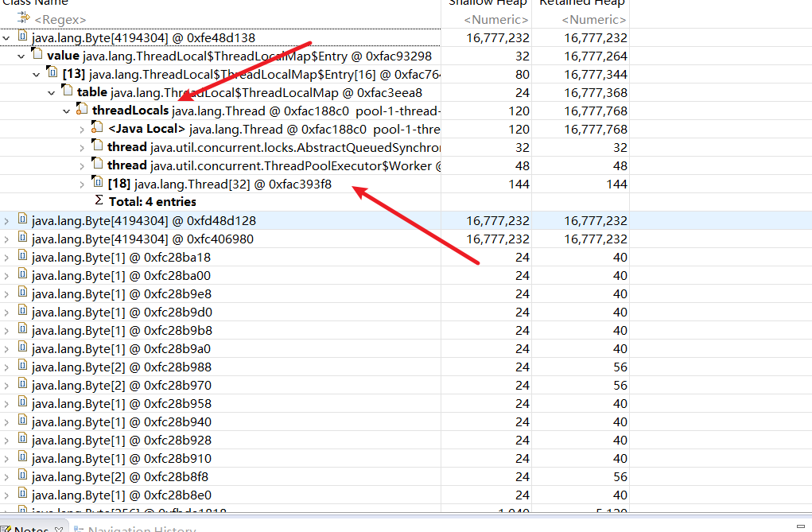Click the icon of Byte[4194304] @ 0xfd48d128
Image resolution: width=812 pixels, height=532 pixels.
point(22,220)
